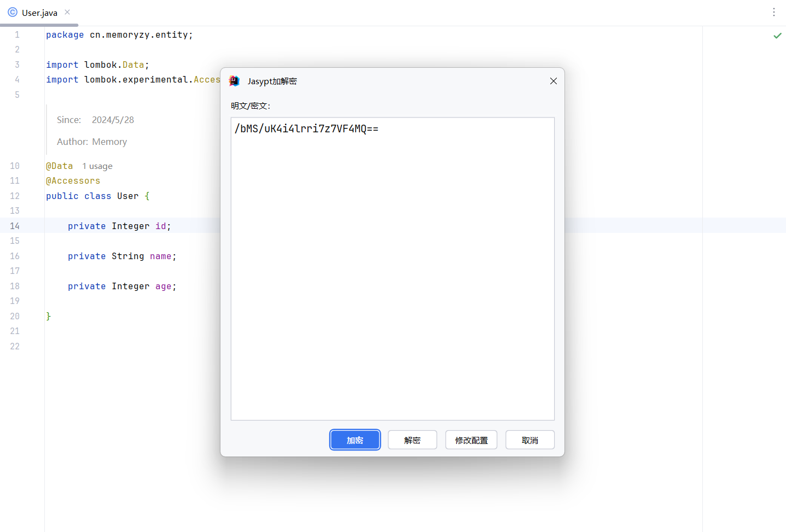The height and width of the screenshot is (532, 786).
Task: Click the Jasypt dialog title bar icon
Action: 235,81
